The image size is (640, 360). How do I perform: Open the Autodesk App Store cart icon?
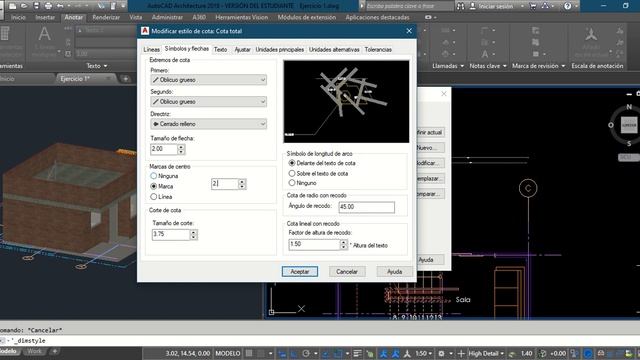(533, 6)
